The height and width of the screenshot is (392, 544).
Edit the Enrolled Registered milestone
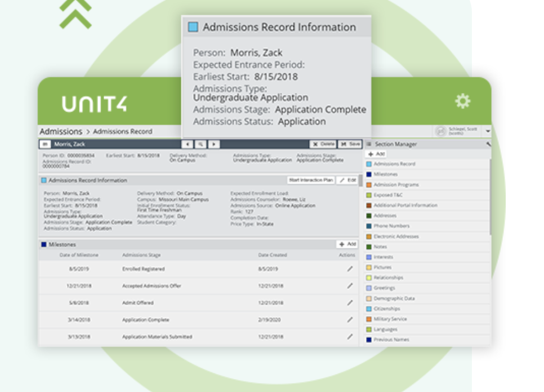tap(350, 269)
